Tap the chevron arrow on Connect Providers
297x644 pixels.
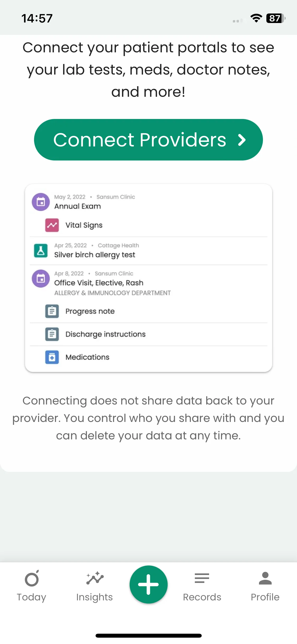[242, 140]
